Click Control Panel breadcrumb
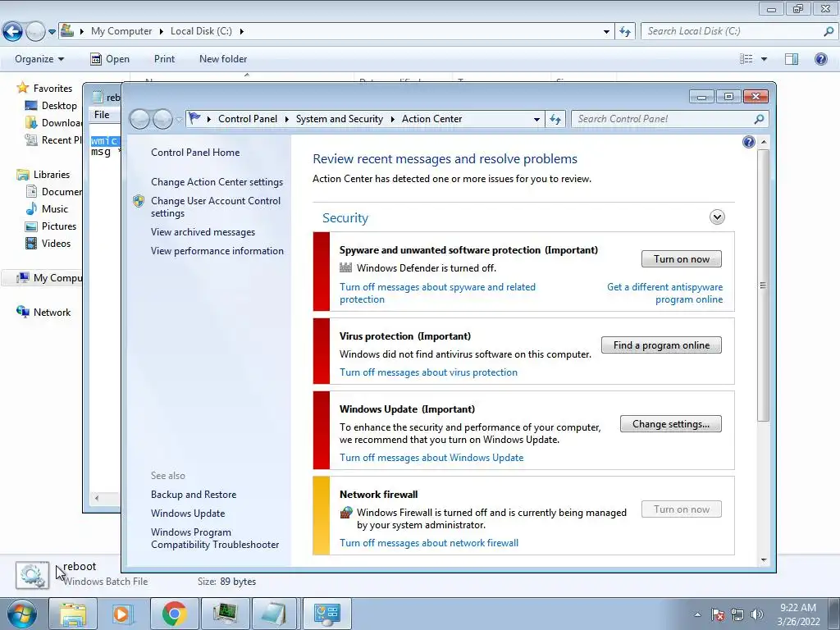Screen dimensions: 840x630 [x=248, y=119]
